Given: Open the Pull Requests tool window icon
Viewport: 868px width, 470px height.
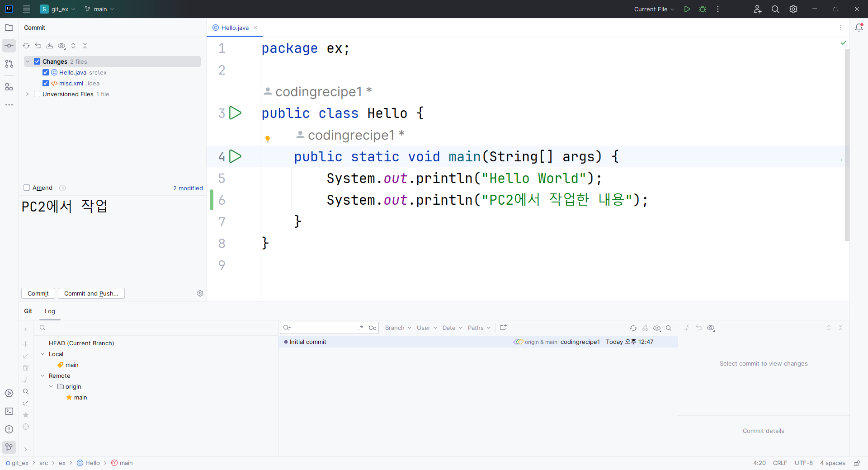Looking at the screenshot, I should 9,64.
